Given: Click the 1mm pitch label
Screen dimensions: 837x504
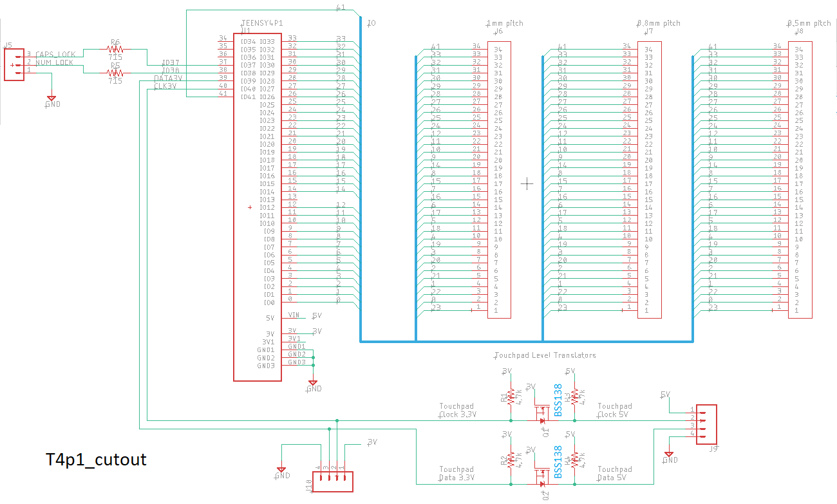Looking at the screenshot, I should pyautogui.click(x=505, y=23).
